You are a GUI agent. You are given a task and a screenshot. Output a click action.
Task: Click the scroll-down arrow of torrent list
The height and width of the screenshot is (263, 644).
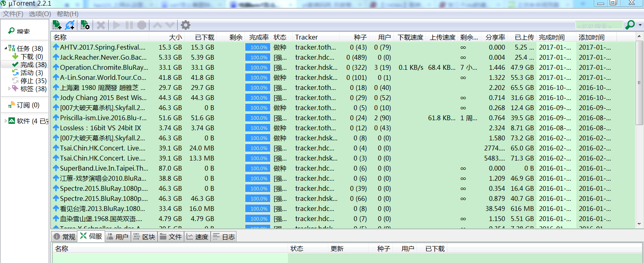(x=639, y=224)
